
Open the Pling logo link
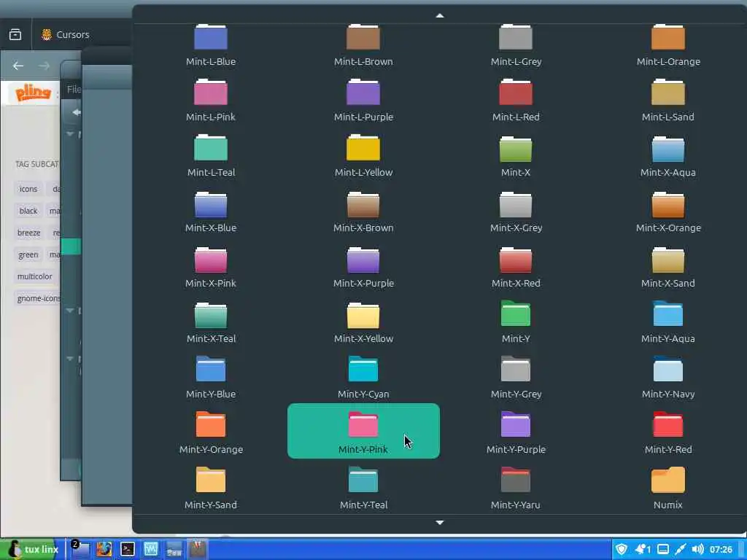pyautogui.click(x=33, y=93)
